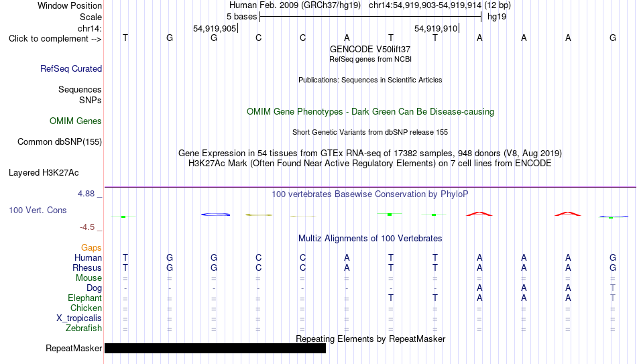Viewport: 637px width, 364px height.
Task: Open the RefSeq Curated track label
Action: click(x=71, y=68)
